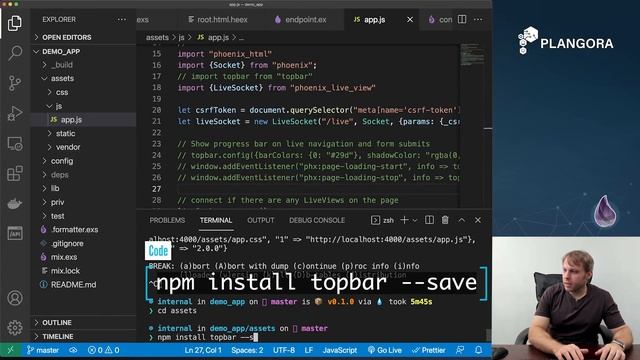Open the Run and Debug view

click(x=15, y=113)
